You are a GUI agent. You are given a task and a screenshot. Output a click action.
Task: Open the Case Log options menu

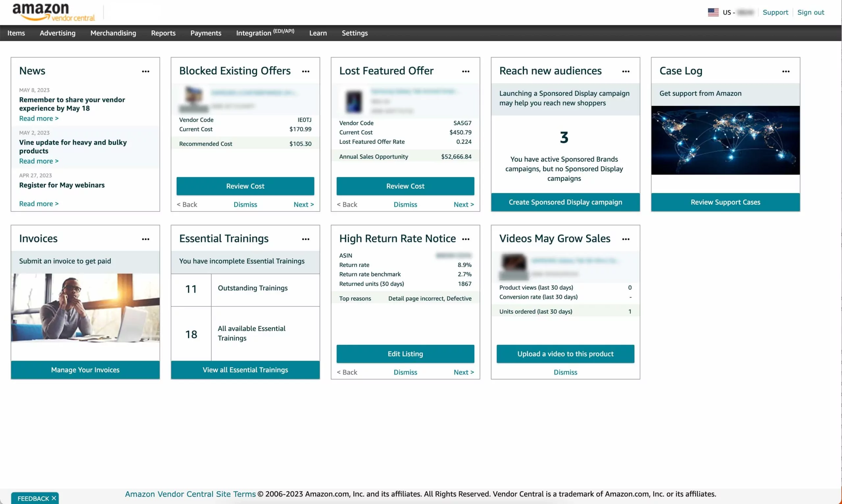pyautogui.click(x=787, y=71)
